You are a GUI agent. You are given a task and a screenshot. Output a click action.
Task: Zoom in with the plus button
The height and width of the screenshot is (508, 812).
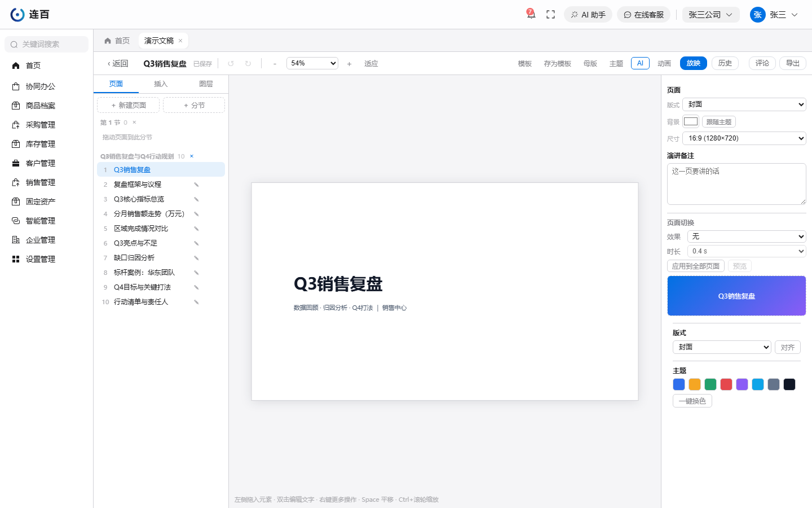(x=350, y=64)
